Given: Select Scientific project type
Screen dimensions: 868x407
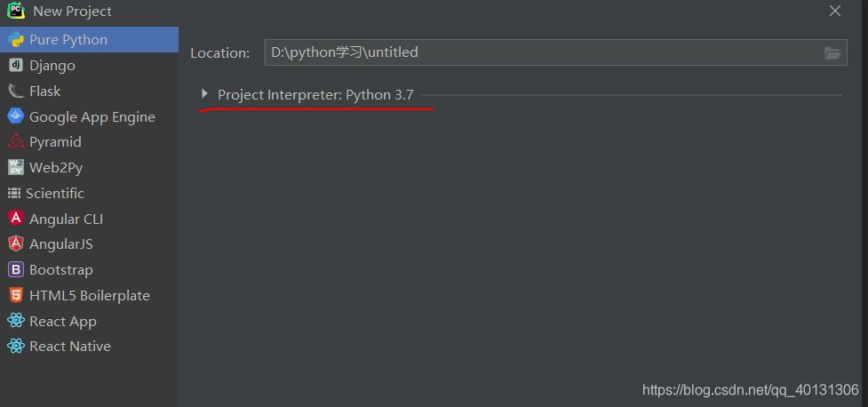Looking at the screenshot, I should [55, 194].
